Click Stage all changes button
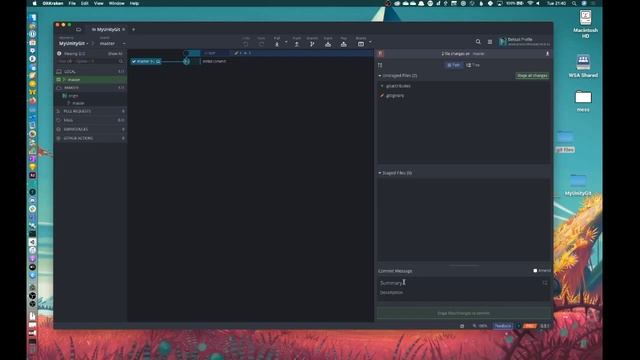This screenshot has height=360, width=640. coord(532,76)
